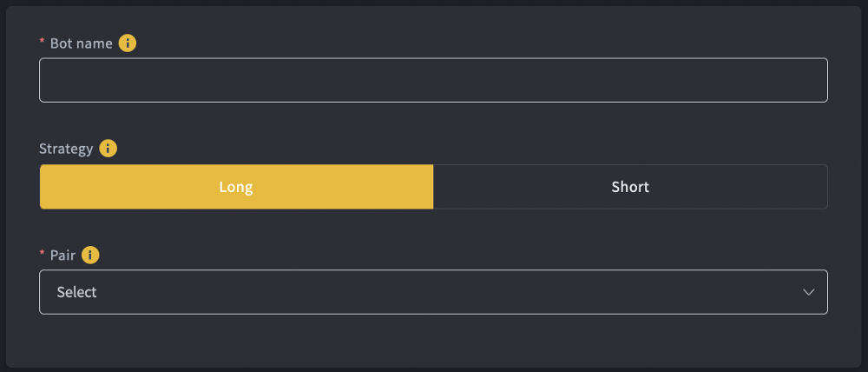Show Pair field help via info icon
Image resolution: width=868 pixels, height=372 pixels.
pos(90,255)
